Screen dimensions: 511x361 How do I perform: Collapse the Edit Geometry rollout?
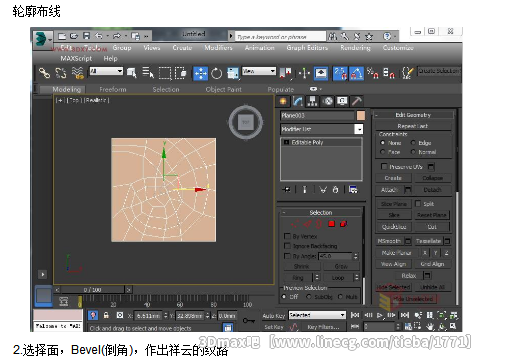pyautogui.click(x=414, y=115)
